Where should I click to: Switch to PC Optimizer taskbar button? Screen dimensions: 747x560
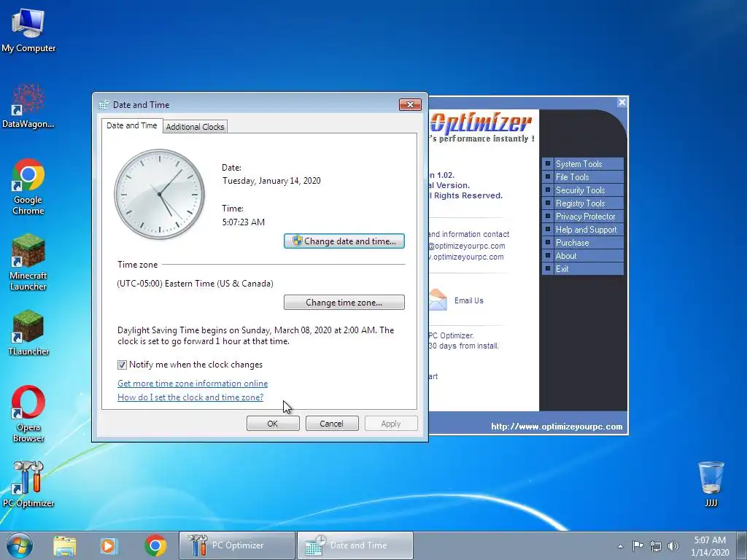pos(237,545)
